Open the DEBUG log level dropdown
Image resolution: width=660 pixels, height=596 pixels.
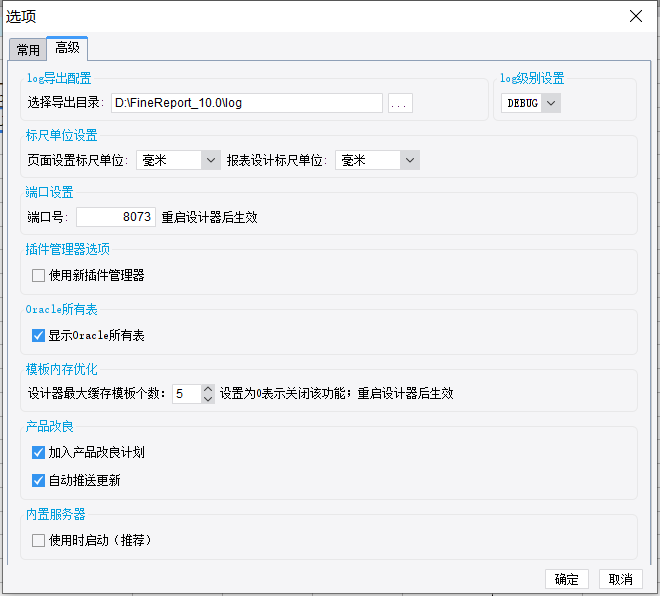[x=531, y=103]
